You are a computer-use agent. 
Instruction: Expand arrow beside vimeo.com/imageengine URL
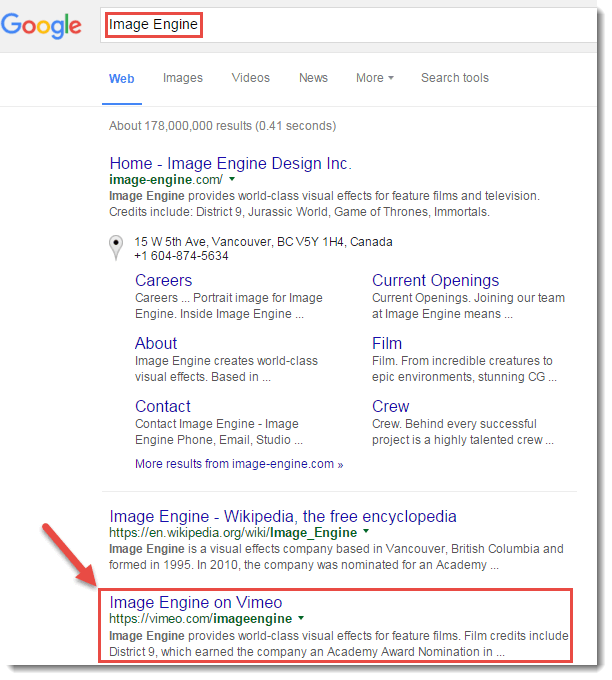point(301,618)
